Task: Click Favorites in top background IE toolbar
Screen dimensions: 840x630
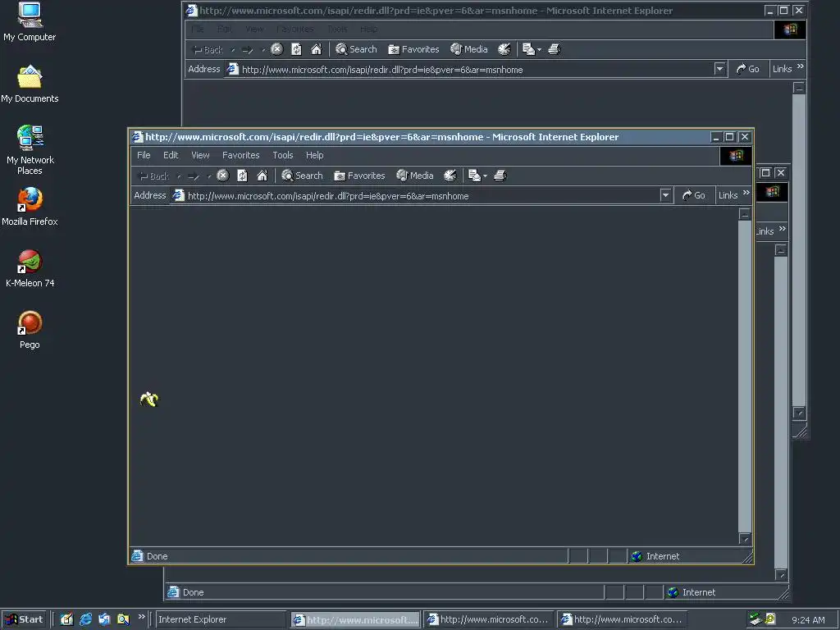Action: coord(413,49)
